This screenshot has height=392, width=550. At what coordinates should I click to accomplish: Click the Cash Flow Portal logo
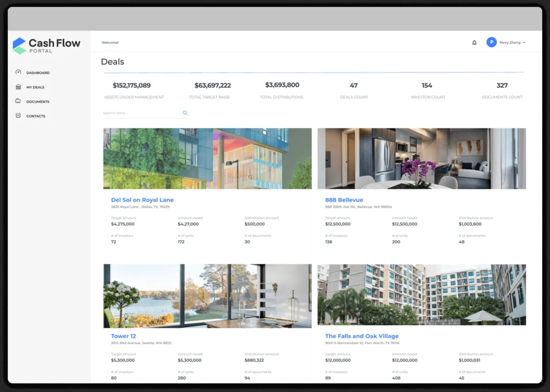pyautogui.click(x=46, y=46)
